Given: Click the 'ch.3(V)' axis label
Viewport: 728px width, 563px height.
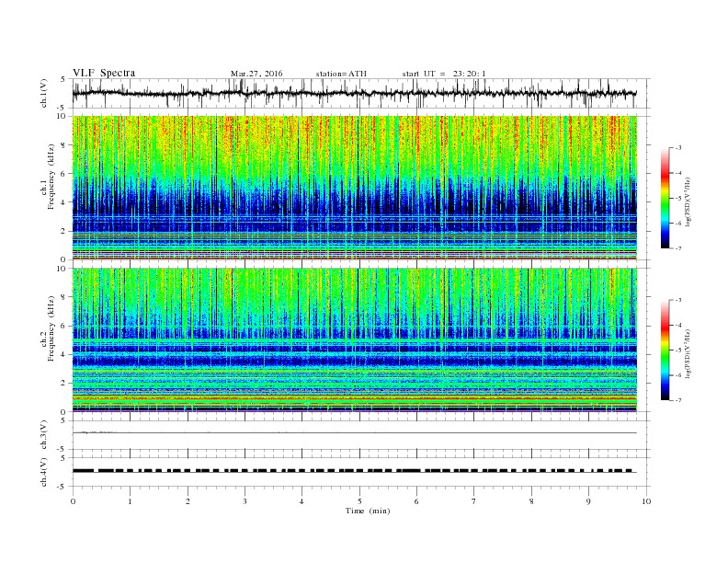Looking at the screenshot, I should pos(43,435).
